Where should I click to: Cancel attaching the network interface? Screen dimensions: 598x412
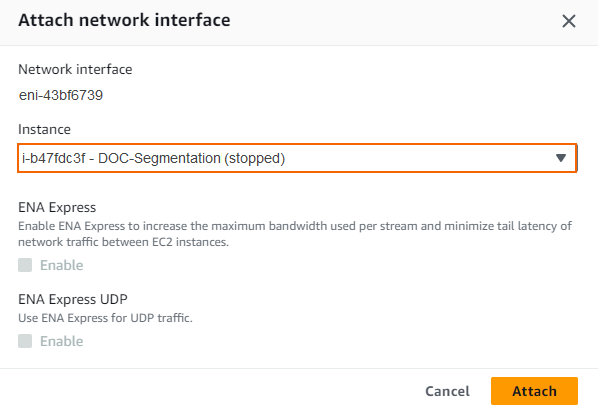447,391
